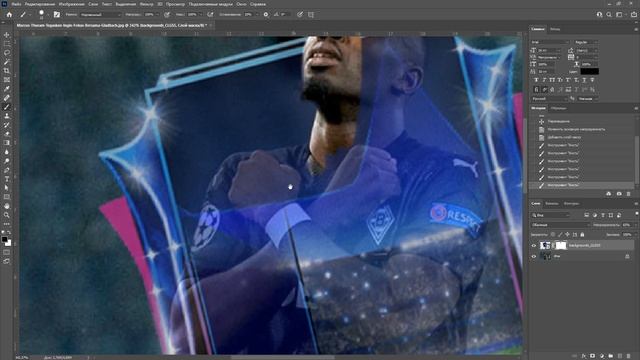Switch to the Каналы tab
Image resolution: width=640 pixels, height=360 pixels.
click(552, 204)
